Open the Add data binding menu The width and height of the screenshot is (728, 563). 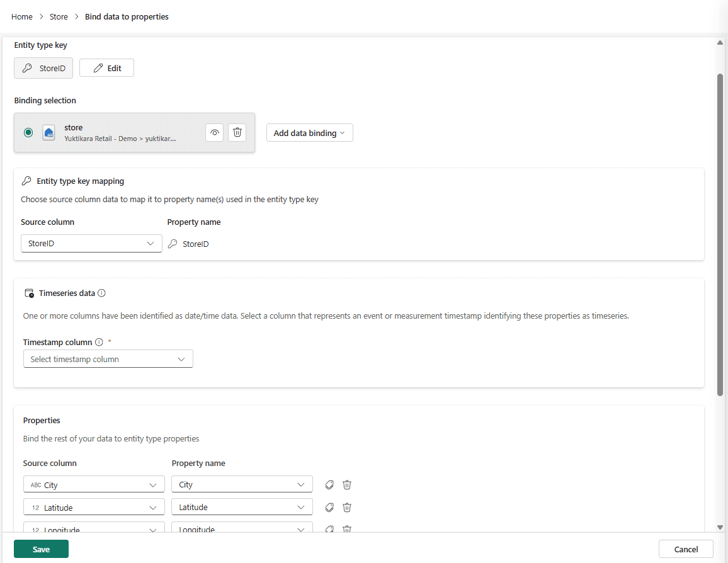(x=310, y=133)
